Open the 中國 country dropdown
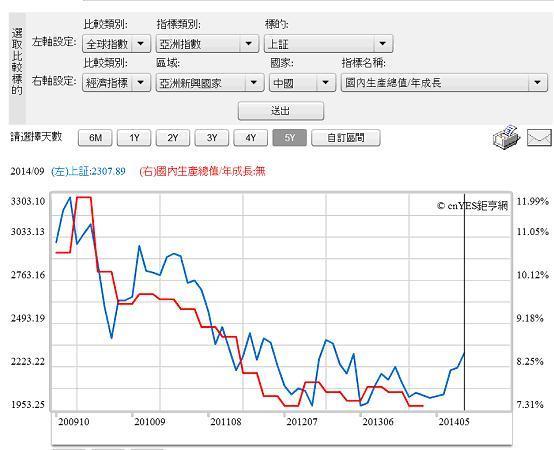 pos(302,83)
